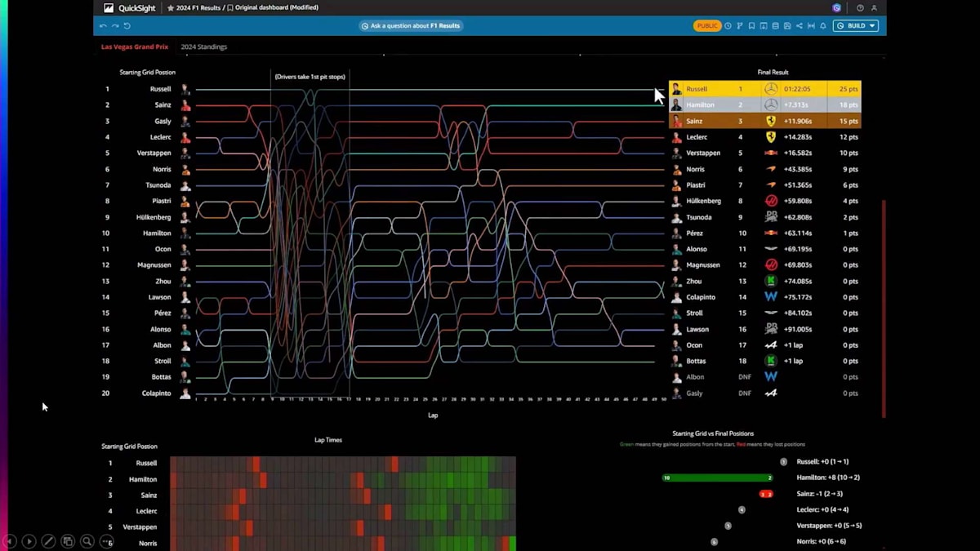
Task: Click the Sainz final result row
Action: (765, 121)
